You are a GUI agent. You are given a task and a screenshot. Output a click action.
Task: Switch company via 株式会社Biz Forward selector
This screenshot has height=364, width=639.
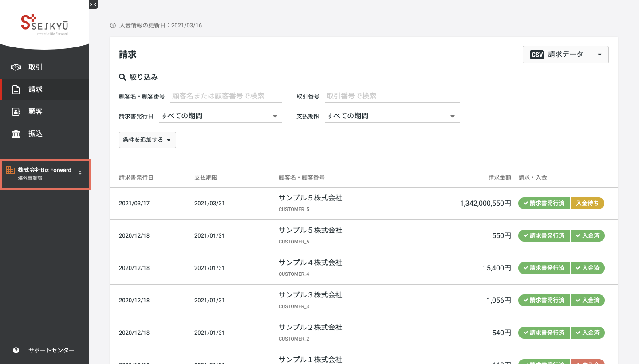pyautogui.click(x=45, y=175)
